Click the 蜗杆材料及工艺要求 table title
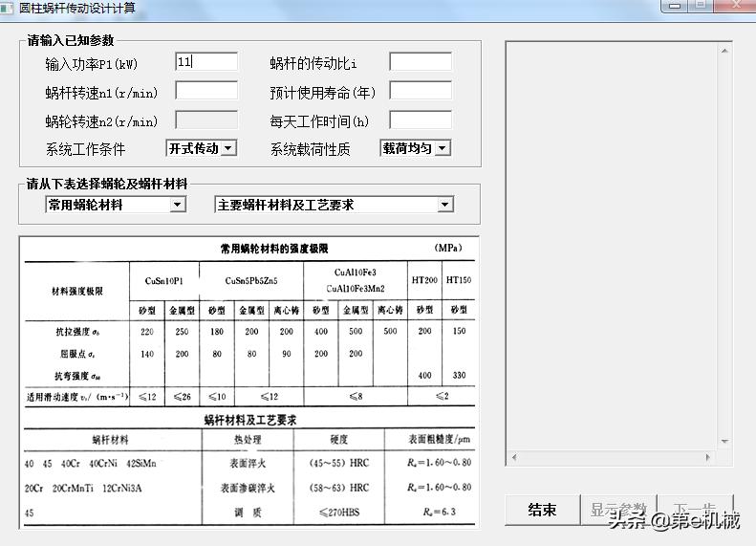This screenshot has width=756, height=546. pyautogui.click(x=249, y=420)
